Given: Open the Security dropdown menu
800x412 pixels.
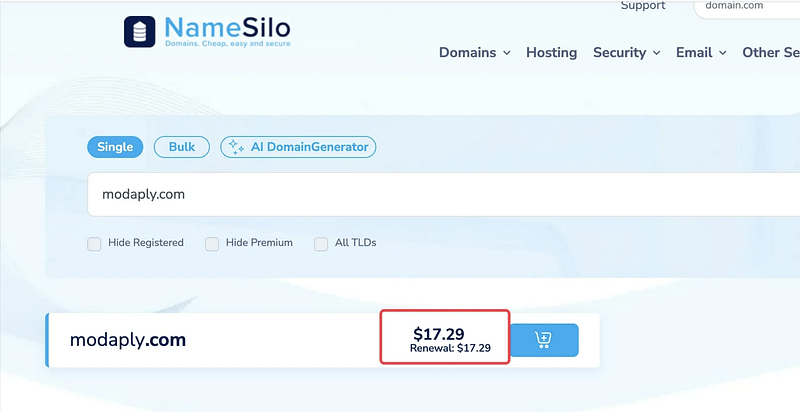Looking at the screenshot, I should [x=626, y=53].
